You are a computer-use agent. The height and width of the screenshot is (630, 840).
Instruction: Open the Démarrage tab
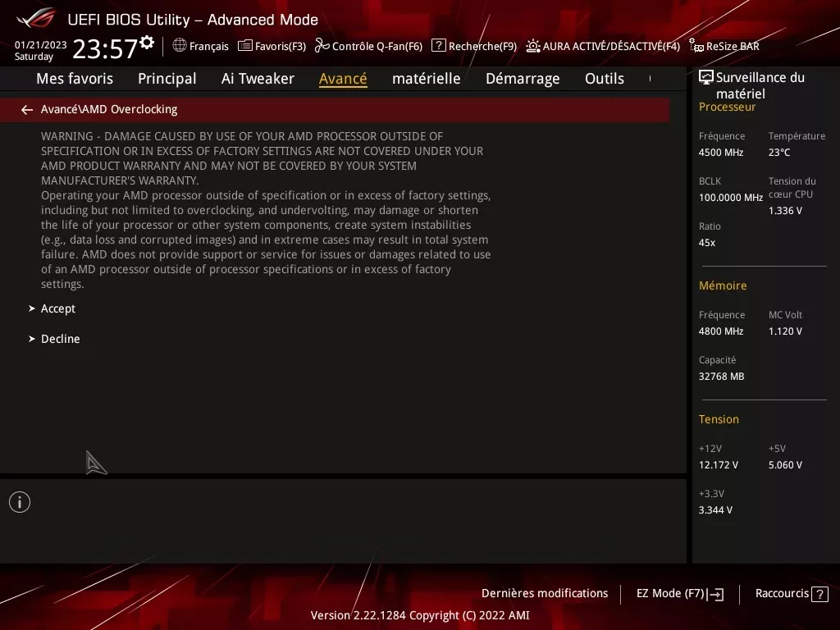523,78
